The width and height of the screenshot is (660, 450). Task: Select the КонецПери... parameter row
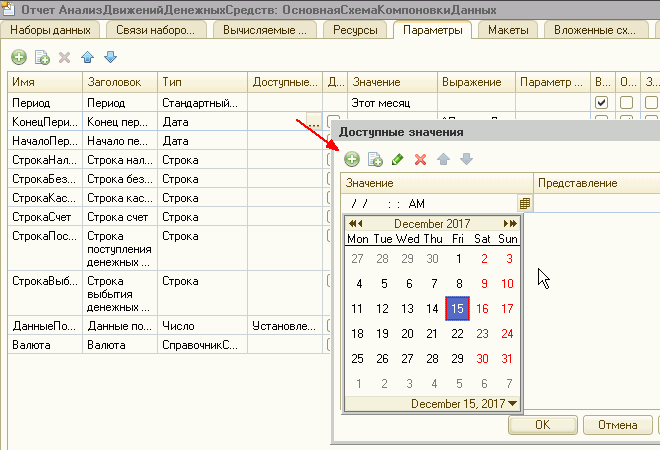pos(45,122)
